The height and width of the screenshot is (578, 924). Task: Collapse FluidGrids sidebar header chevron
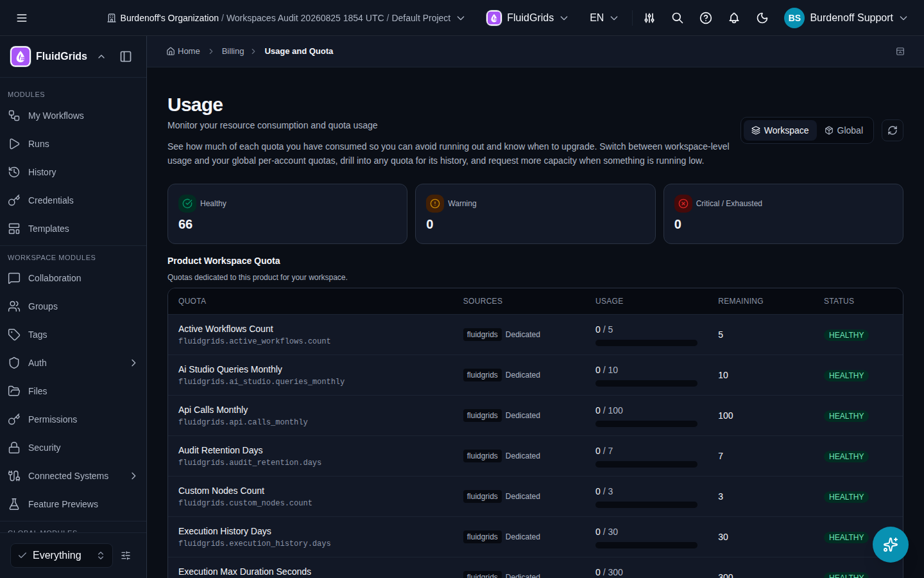[x=101, y=57]
